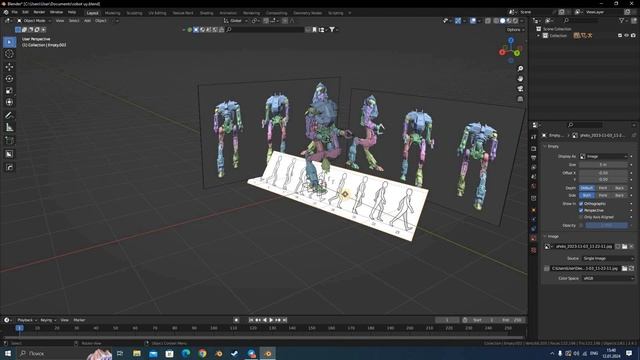640x360 pixels.
Task: Open the viewport Select menu
Action: 73,21
